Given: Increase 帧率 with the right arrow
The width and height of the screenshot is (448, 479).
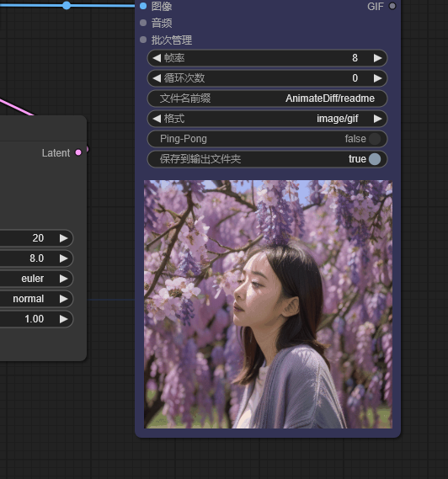Looking at the screenshot, I should [378, 58].
